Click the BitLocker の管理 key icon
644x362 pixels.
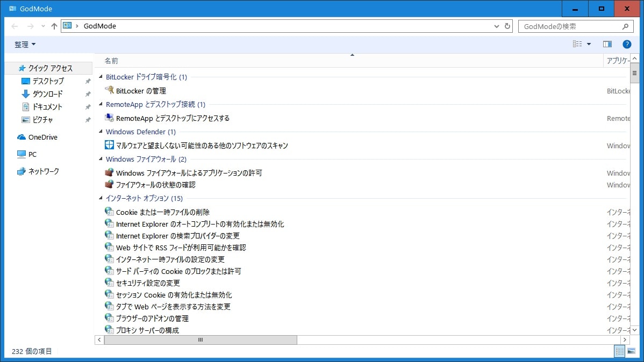click(x=109, y=90)
